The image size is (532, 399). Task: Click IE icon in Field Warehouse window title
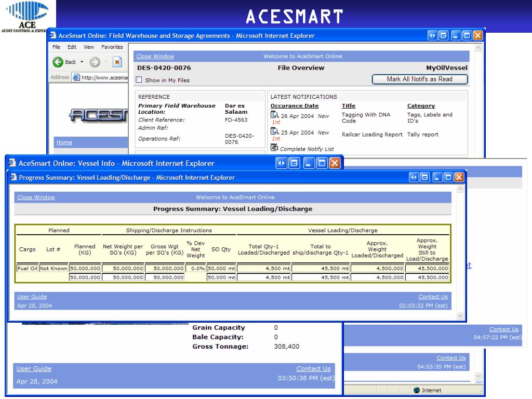pyautogui.click(x=53, y=35)
